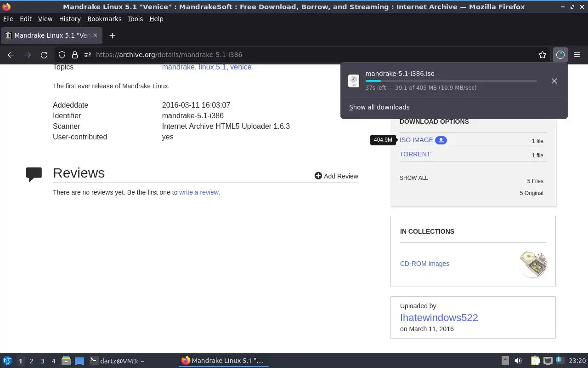The image size is (588, 368).
Task: Bookmark this page with the star icon
Action: pyautogui.click(x=543, y=55)
